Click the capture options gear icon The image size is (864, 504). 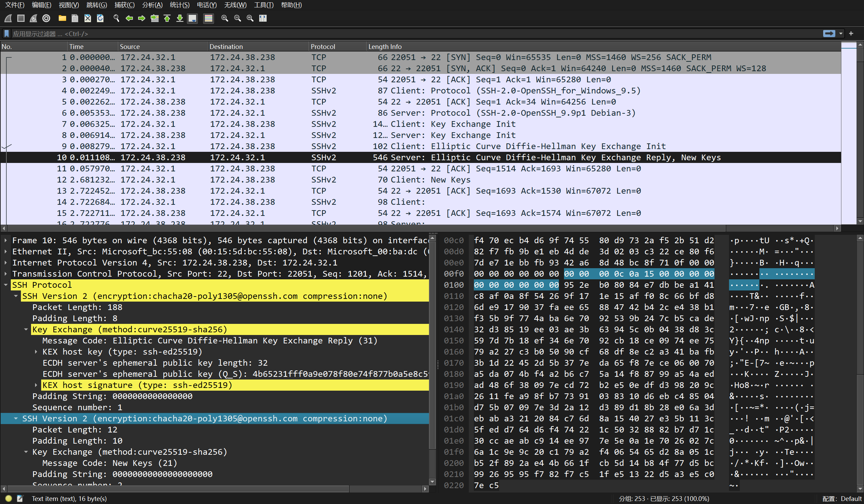point(46,18)
